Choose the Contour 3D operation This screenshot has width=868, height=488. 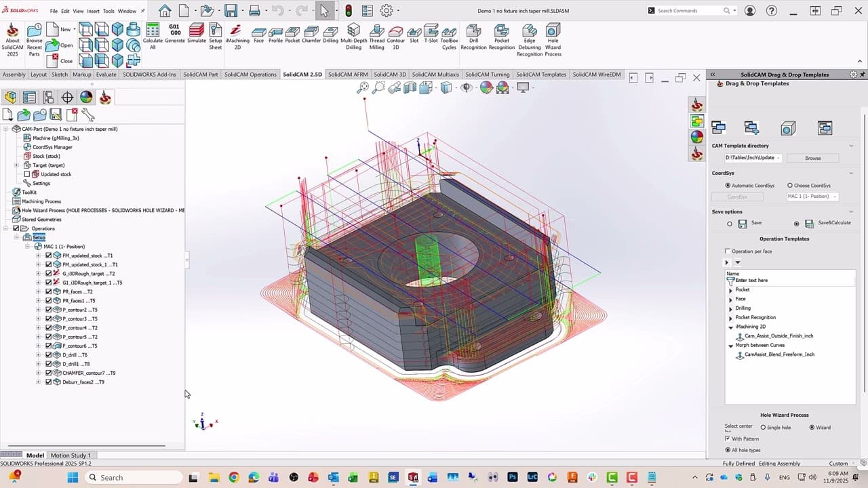(x=396, y=37)
